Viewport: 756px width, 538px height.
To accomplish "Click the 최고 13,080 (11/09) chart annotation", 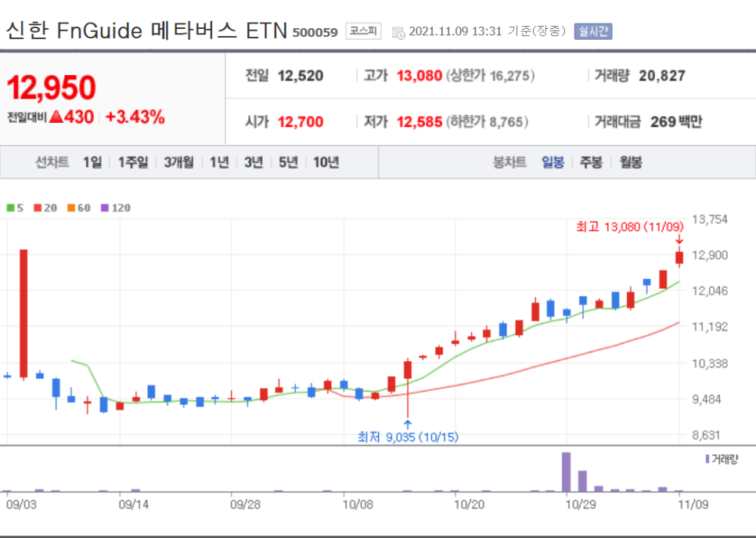I will coord(630,227).
